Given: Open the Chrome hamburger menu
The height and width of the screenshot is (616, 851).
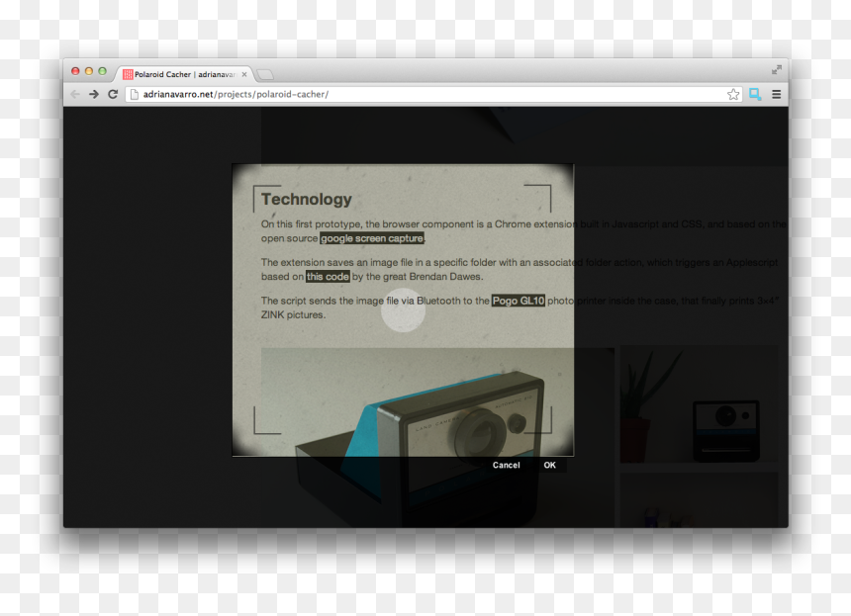Looking at the screenshot, I should click(x=777, y=94).
